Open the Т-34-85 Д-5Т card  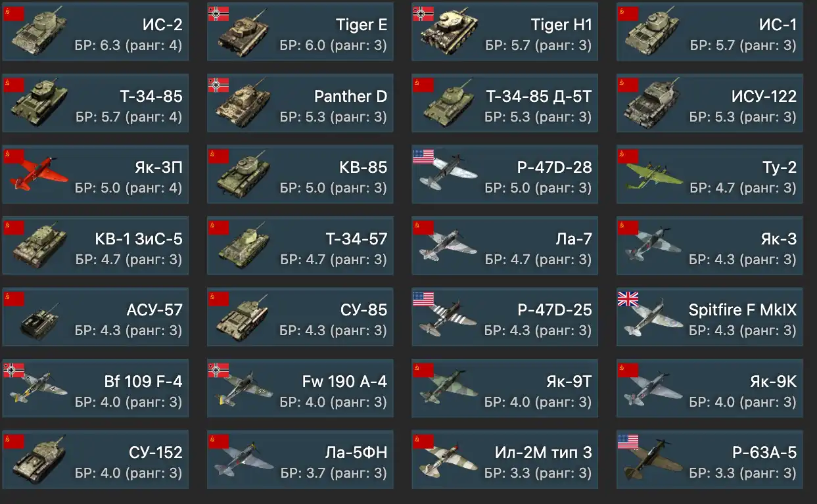tap(505, 103)
